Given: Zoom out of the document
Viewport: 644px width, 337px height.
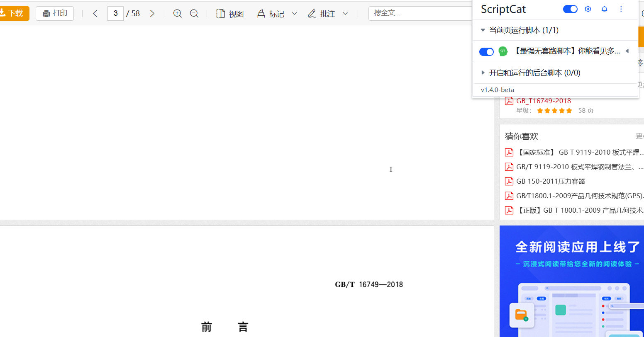Looking at the screenshot, I should pyautogui.click(x=194, y=14).
